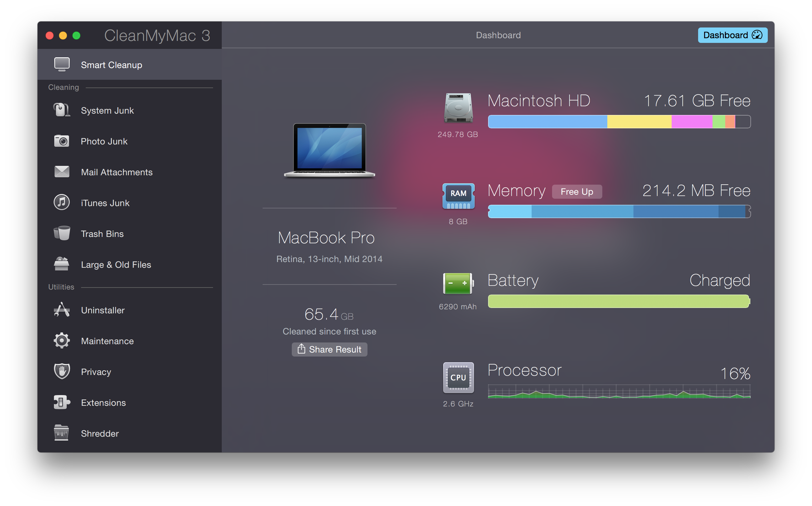
Task: Click the RAM memory chip icon
Action: coord(458,196)
